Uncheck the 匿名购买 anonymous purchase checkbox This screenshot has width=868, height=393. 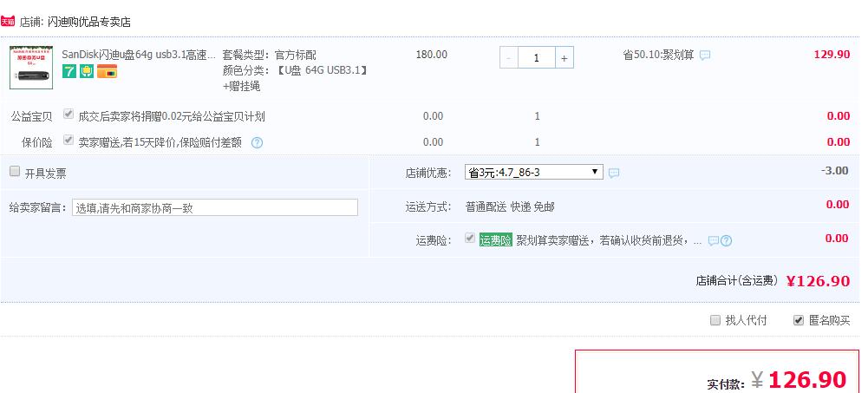(x=799, y=320)
